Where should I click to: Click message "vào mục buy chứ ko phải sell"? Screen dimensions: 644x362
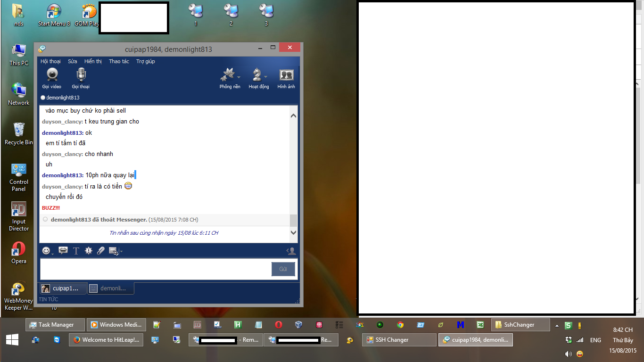pyautogui.click(x=86, y=111)
